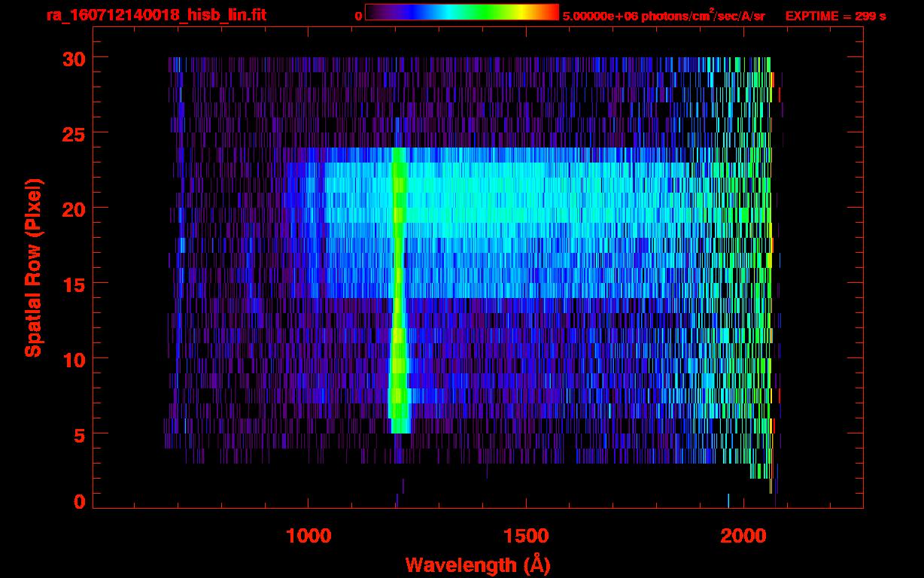The width and height of the screenshot is (924, 578).
Task: Click the rainbow colorbar at the top
Action: coord(461,12)
